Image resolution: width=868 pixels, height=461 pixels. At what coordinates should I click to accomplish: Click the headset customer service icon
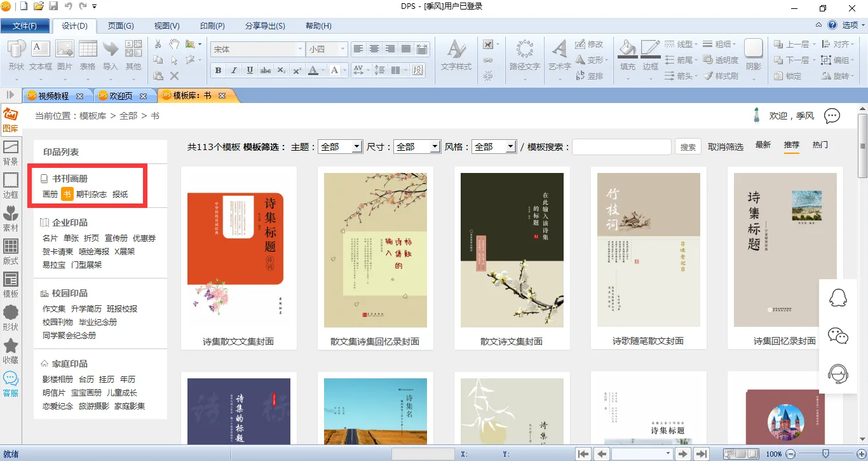pos(838,374)
